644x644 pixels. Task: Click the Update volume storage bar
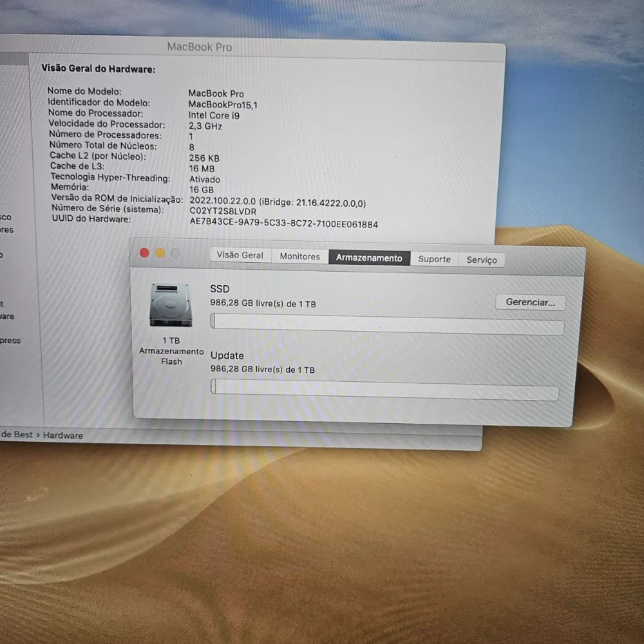pyautogui.click(x=384, y=390)
